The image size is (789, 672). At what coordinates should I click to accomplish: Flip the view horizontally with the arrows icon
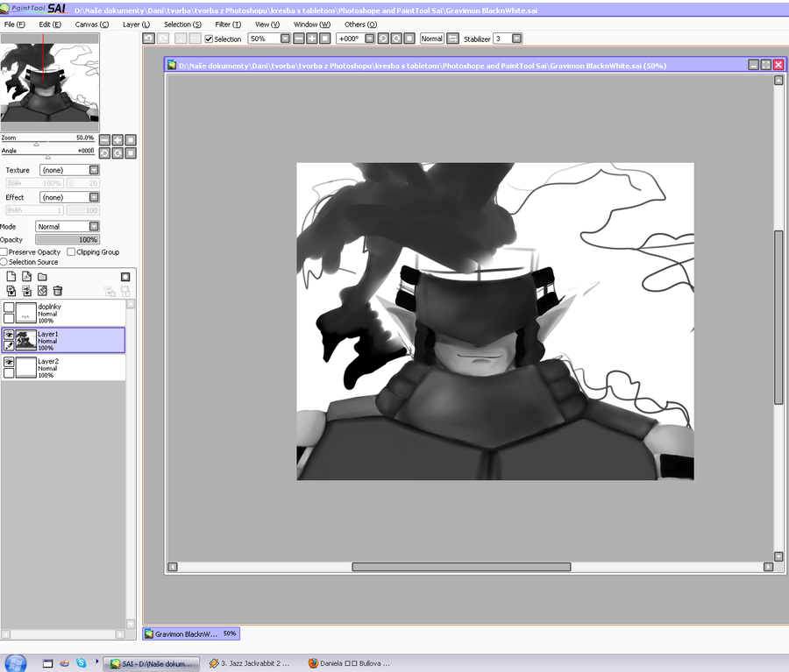tap(453, 39)
